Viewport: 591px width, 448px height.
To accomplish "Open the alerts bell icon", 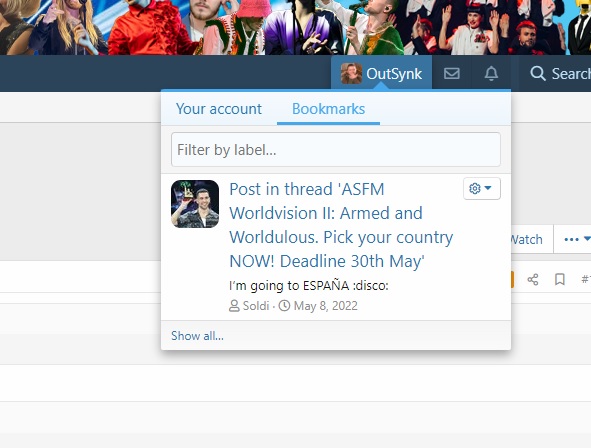I will [x=491, y=73].
